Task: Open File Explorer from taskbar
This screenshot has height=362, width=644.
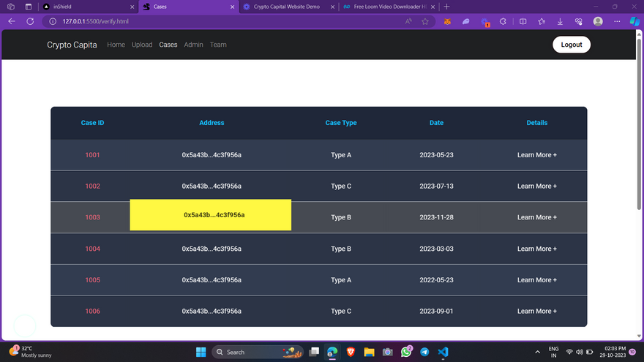Action: point(369,352)
